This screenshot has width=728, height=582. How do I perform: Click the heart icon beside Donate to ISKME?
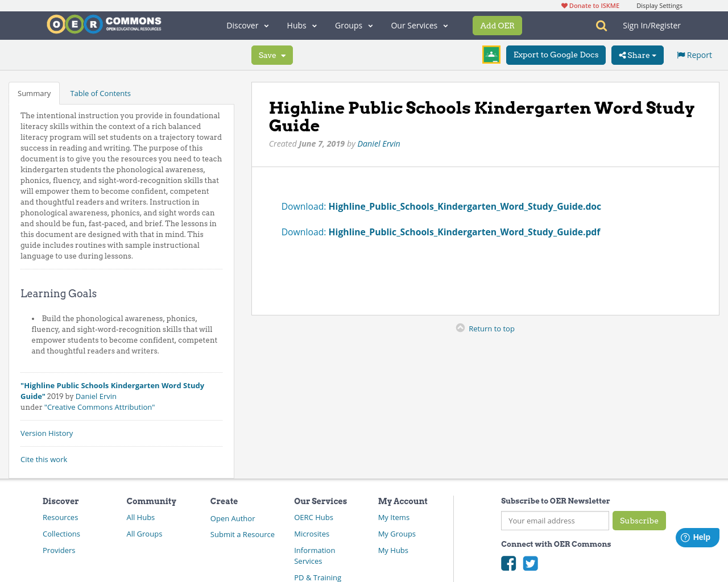click(564, 5)
